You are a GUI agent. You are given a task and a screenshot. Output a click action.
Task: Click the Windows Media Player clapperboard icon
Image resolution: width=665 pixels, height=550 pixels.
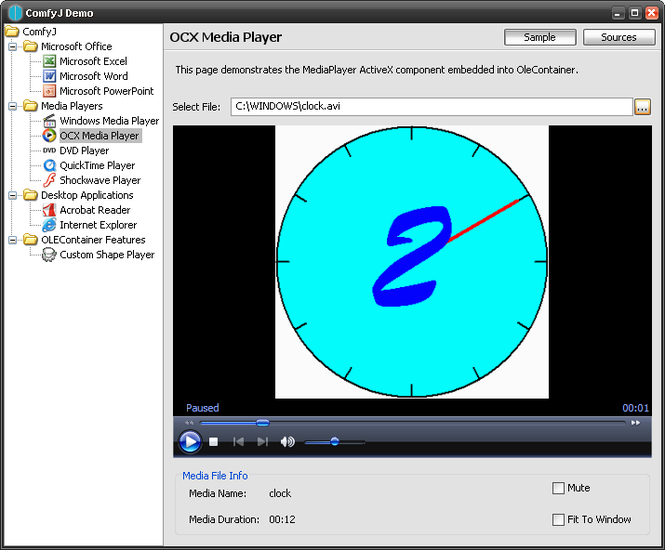[x=50, y=121]
